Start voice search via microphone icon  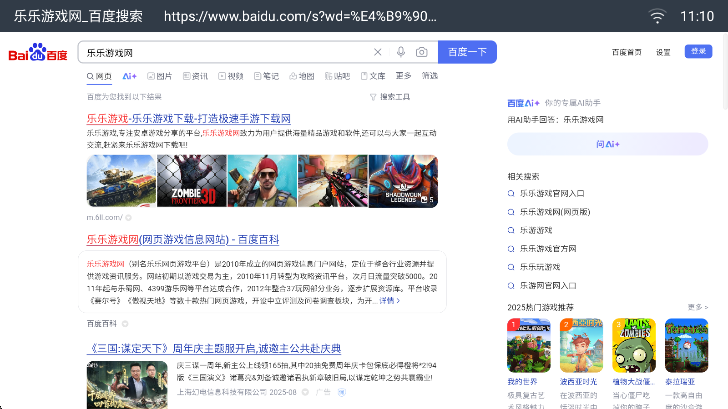[401, 52]
